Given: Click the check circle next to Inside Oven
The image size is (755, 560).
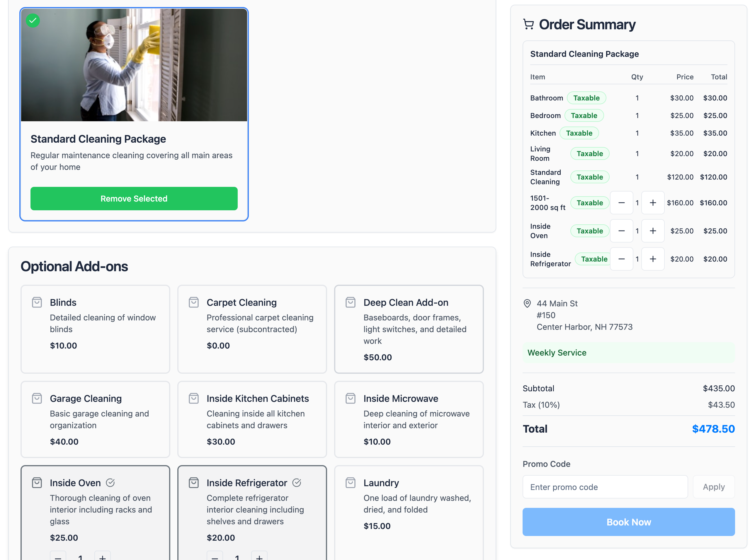Looking at the screenshot, I should click(x=110, y=483).
